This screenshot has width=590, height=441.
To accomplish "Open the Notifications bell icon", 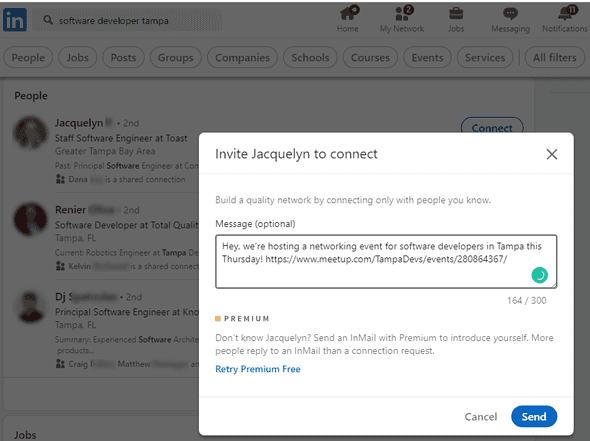I will pyautogui.click(x=567, y=14).
